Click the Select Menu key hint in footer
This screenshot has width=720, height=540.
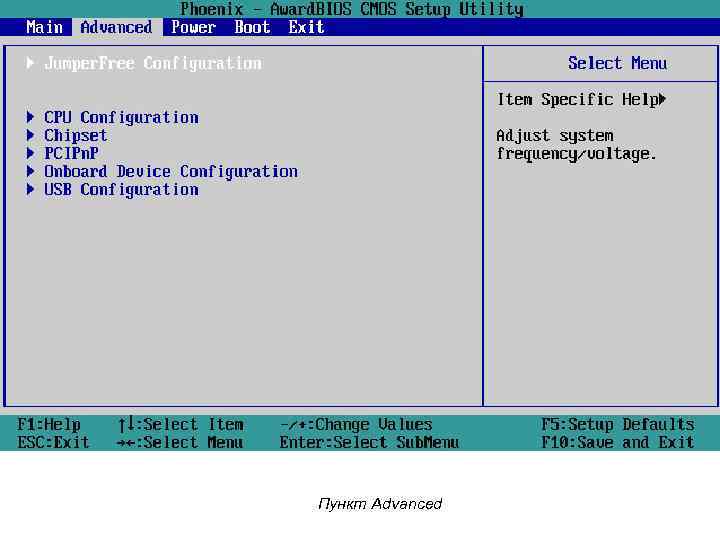180,442
